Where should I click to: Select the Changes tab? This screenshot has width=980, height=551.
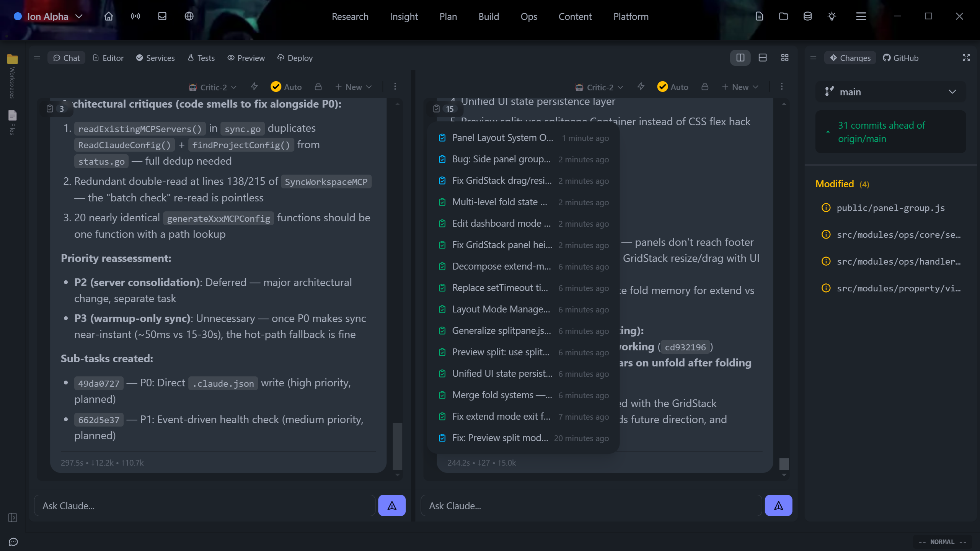click(850, 58)
